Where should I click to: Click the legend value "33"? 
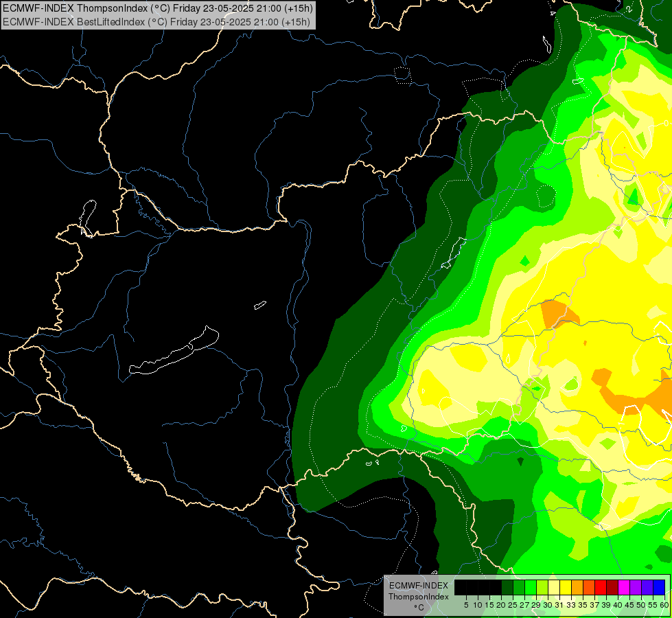(572, 605)
